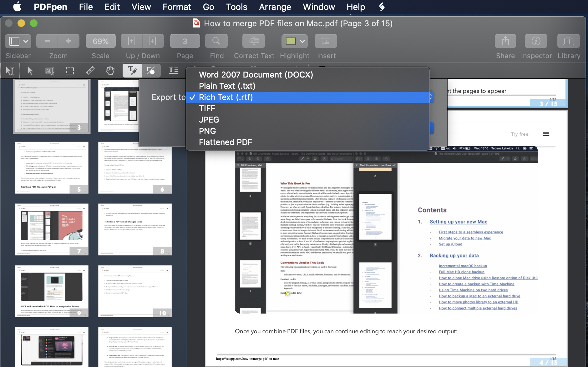Click the Correct Text toolbar icon
588x367 pixels.
(x=253, y=41)
